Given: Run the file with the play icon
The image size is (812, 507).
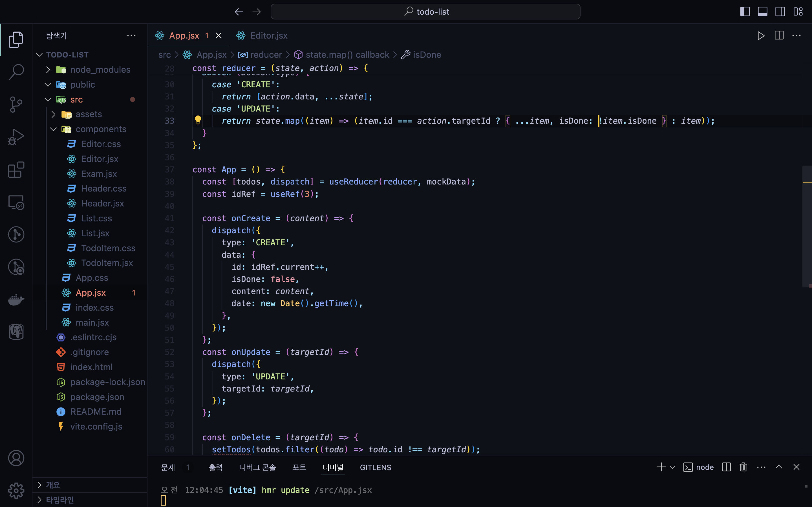Looking at the screenshot, I should (x=761, y=35).
